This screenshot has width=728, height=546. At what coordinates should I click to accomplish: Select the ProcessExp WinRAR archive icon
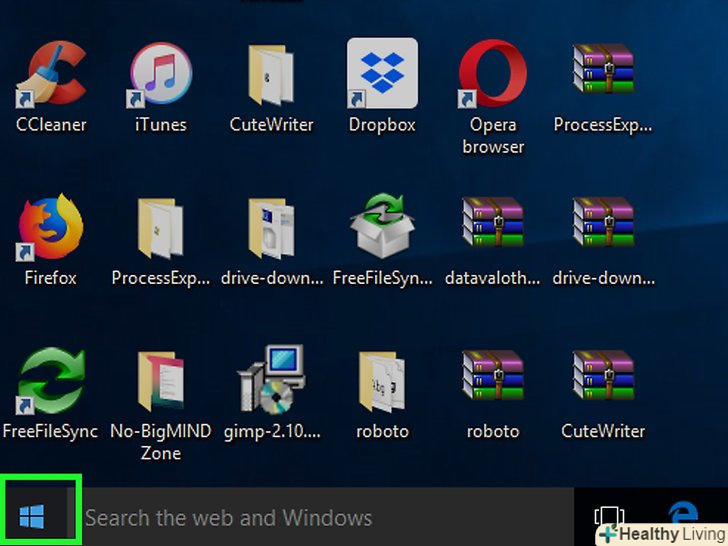(x=603, y=75)
